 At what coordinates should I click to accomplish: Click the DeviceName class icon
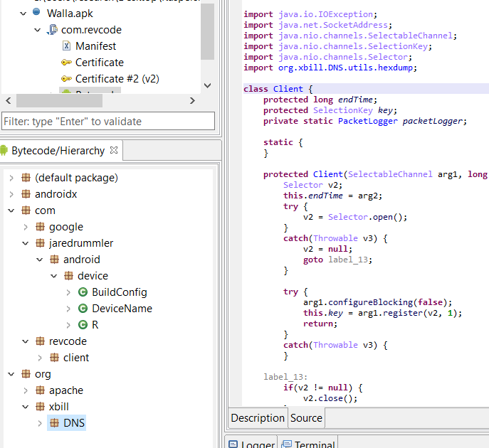[x=83, y=309]
